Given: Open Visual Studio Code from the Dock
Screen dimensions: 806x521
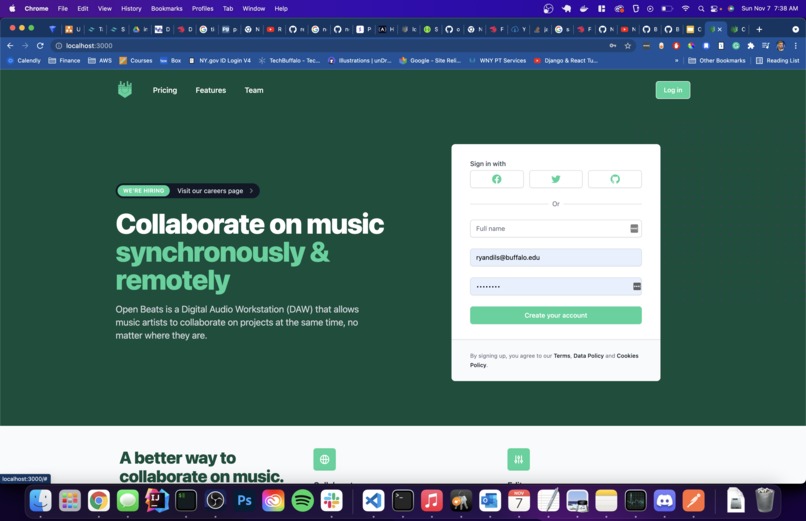Looking at the screenshot, I should coord(374,500).
